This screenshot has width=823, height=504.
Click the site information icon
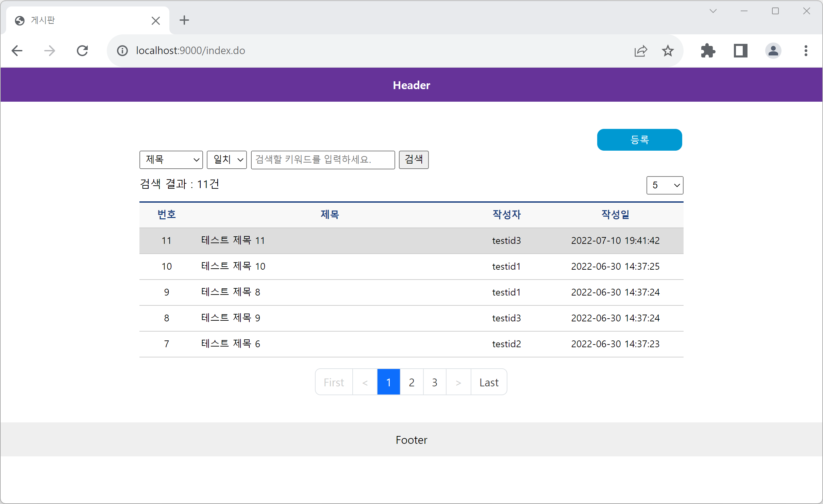(x=122, y=51)
